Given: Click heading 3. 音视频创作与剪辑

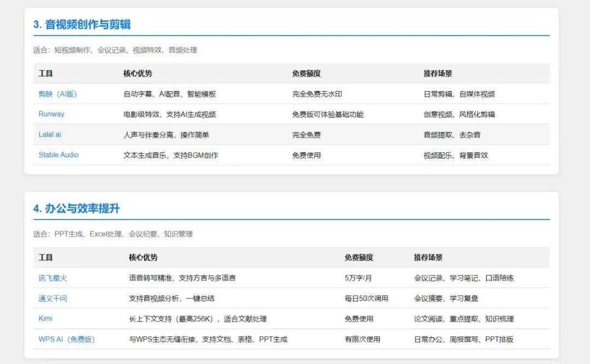Looking at the screenshot, I should tap(81, 25).
